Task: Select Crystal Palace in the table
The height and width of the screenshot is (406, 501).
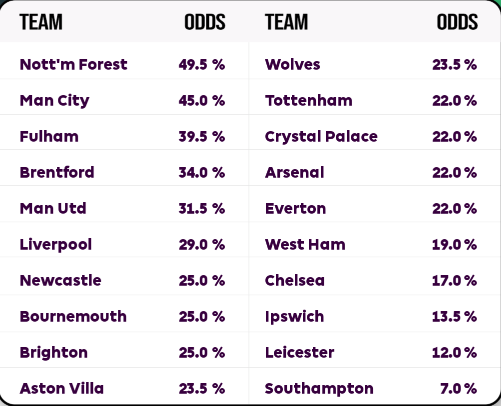Action: [x=321, y=137]
